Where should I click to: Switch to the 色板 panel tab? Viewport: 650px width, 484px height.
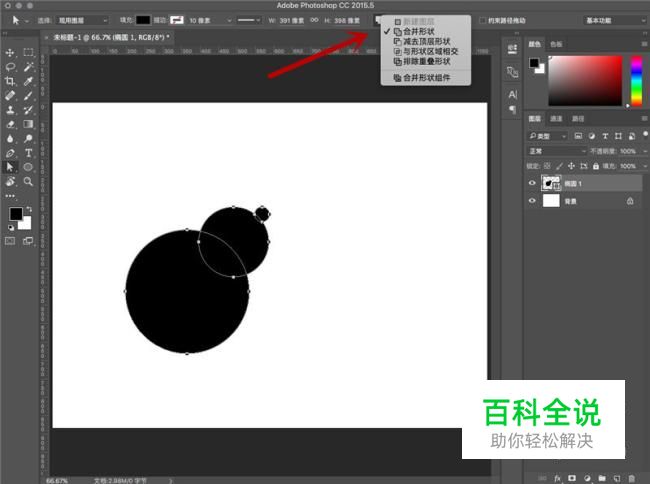pos(556,44)
